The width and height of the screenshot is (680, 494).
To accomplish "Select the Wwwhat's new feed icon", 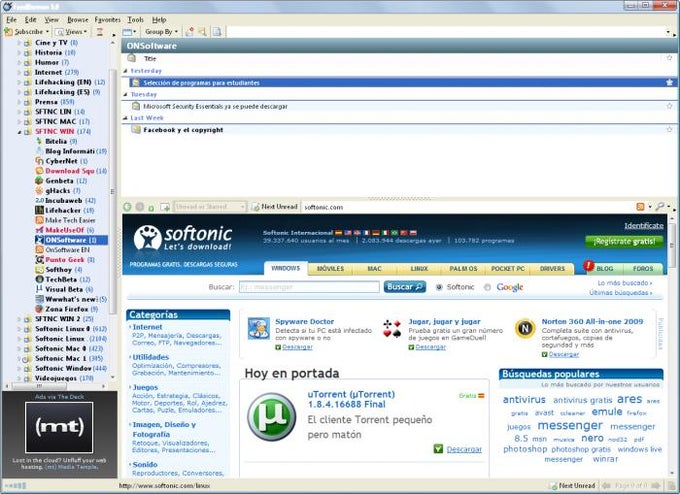I will coord(39,299).
